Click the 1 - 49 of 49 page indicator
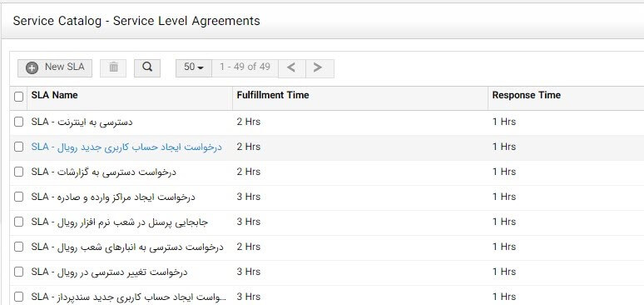 (x=245, y=67)
